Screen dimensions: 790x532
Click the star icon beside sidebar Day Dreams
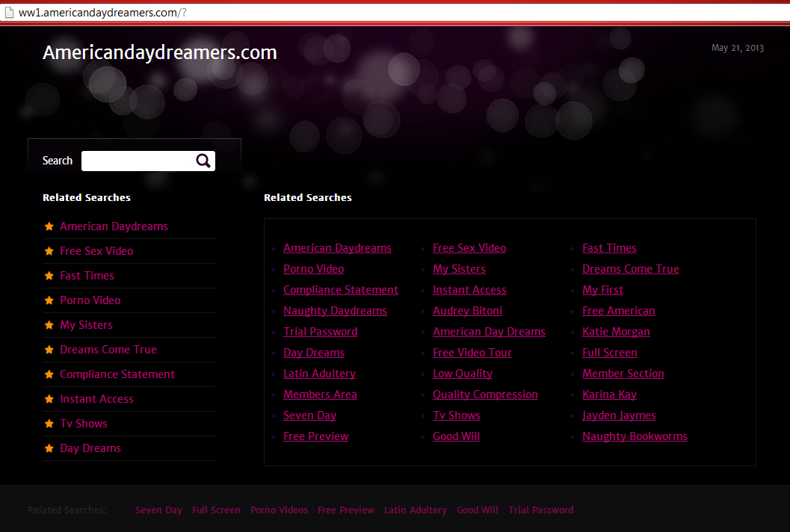point(49,448)
